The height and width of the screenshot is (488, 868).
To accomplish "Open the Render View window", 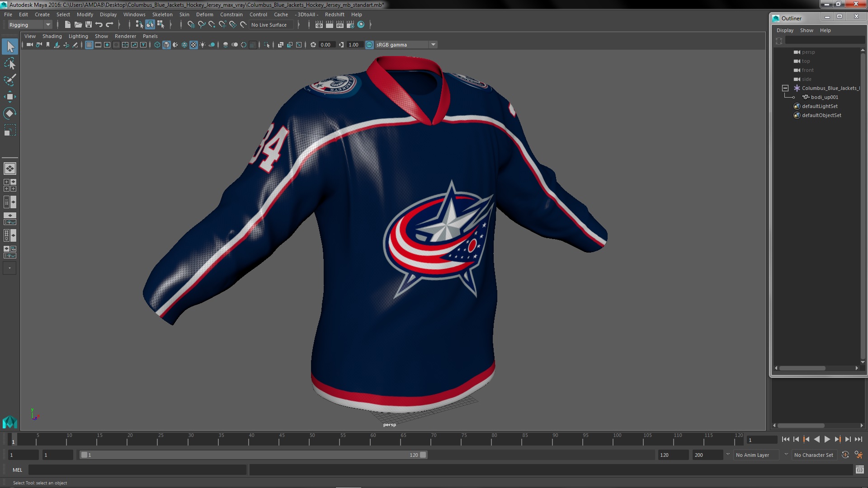I will (x=319, y=25).
